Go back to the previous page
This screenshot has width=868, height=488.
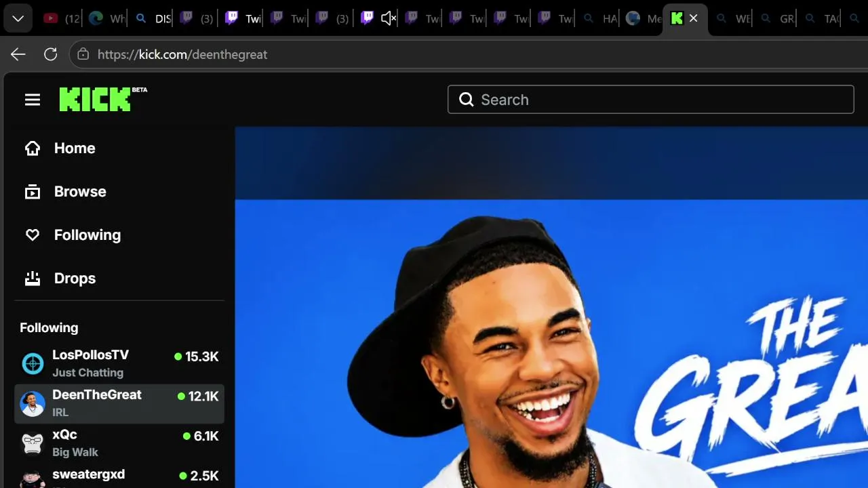point(18,54)
